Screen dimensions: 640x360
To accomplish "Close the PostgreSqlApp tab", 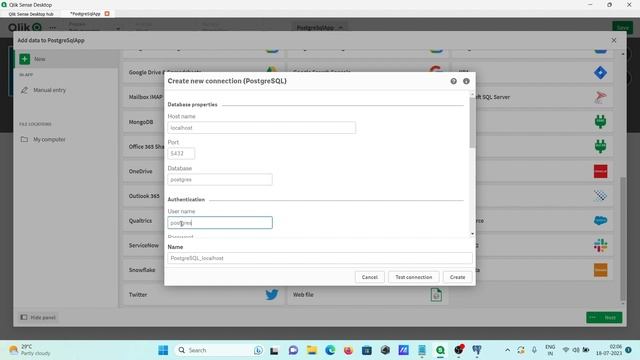I will point(107,13).
